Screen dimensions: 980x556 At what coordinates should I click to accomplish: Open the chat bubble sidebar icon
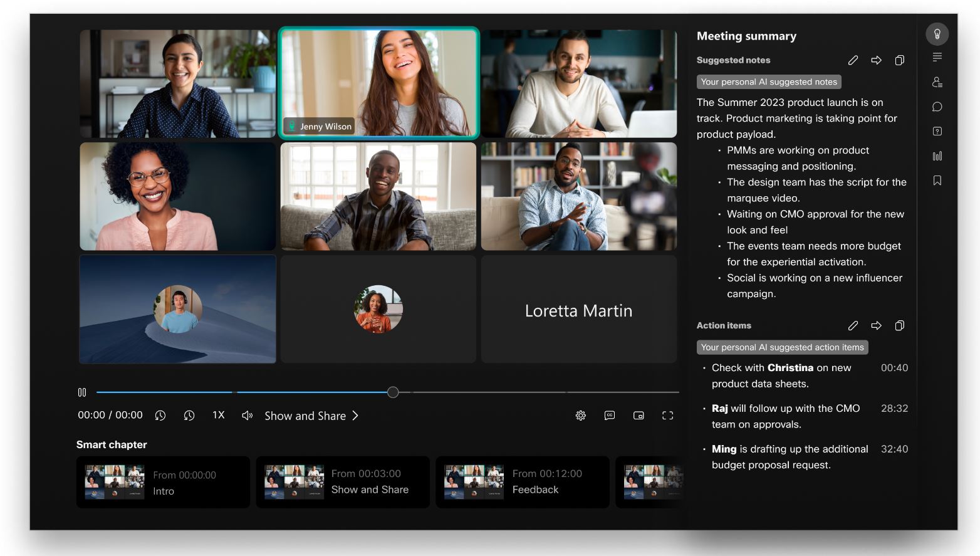[937, 107]
